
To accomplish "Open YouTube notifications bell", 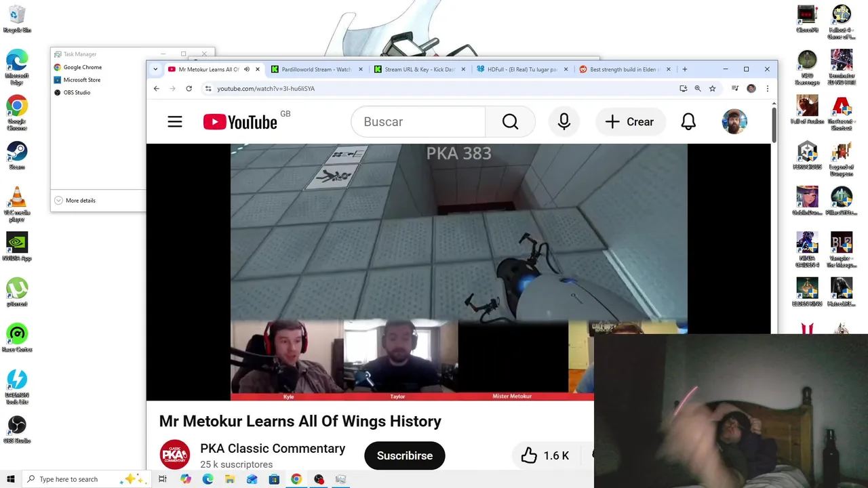I will pyautogui.click(x=688, y=122).
